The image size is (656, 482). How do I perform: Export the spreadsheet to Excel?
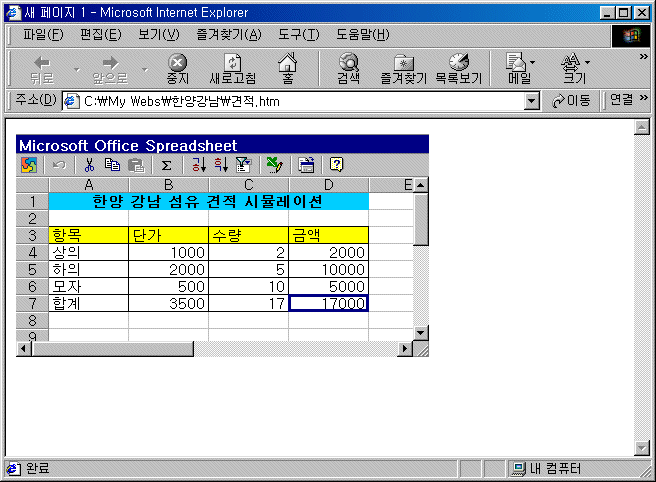274,165
